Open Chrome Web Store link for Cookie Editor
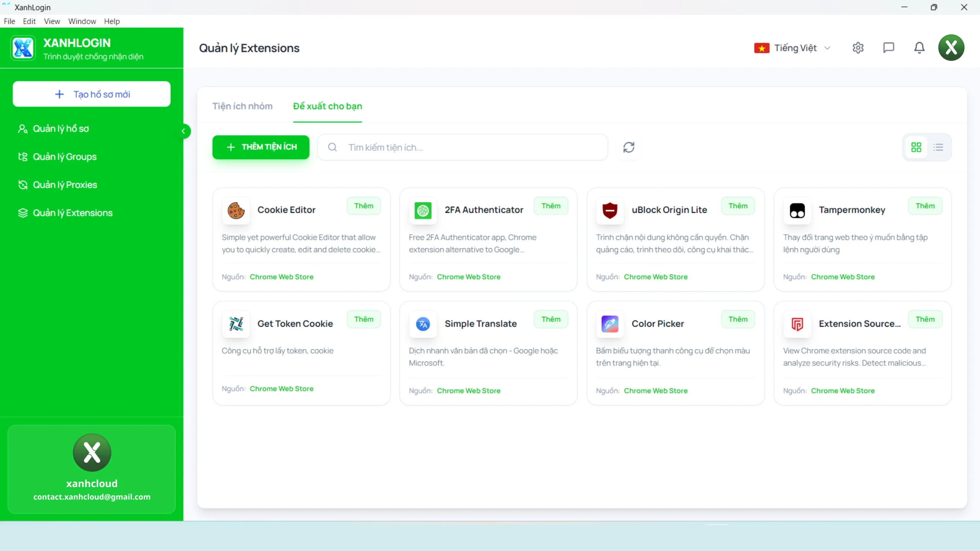Screen dimensions: 980x551 coord(281,277)
